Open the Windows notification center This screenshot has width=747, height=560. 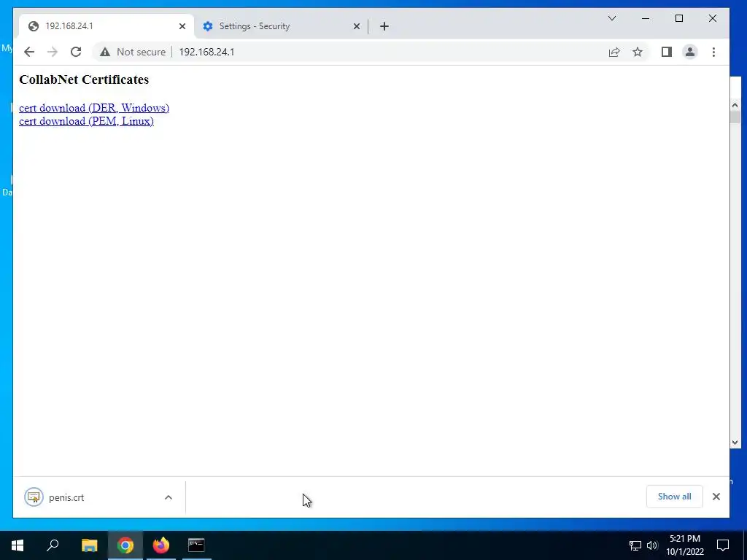[723, 545]
